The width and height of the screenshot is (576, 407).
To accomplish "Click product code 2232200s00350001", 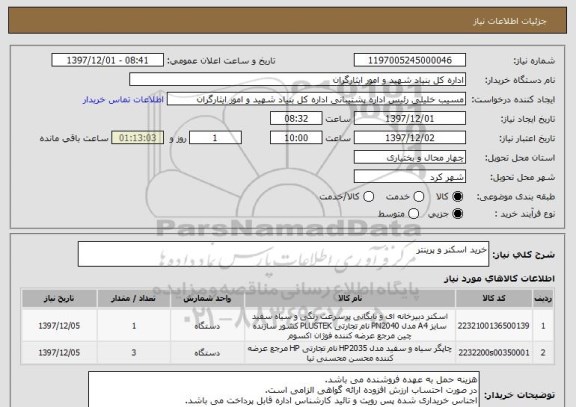I will tap(494, 353).
